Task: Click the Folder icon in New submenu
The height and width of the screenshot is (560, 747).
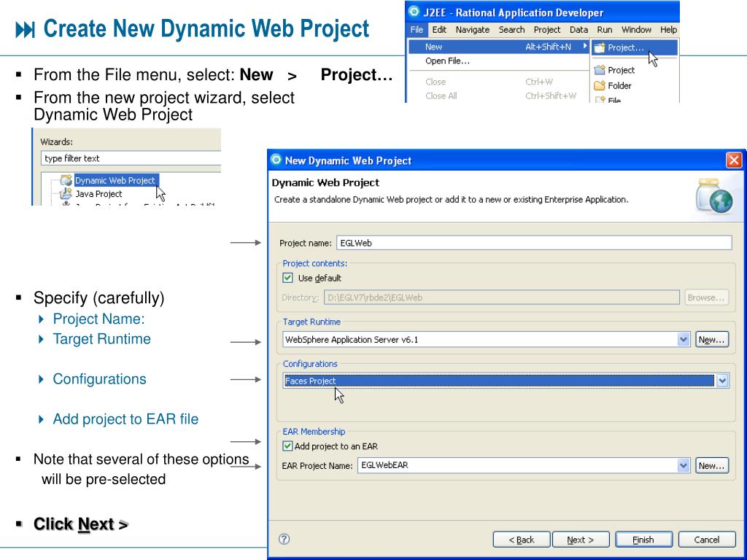Action: point(600,85)
